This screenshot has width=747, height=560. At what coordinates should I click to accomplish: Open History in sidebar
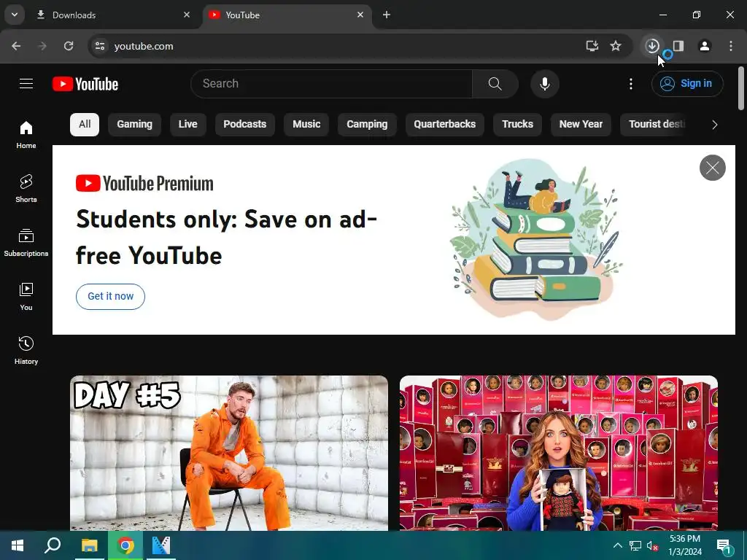point(26,350)
